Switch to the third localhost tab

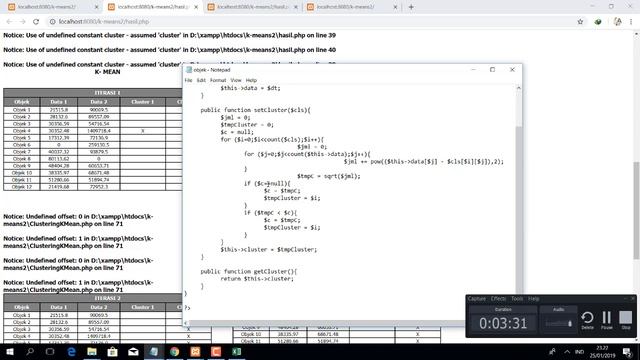[x=252, y=7]
